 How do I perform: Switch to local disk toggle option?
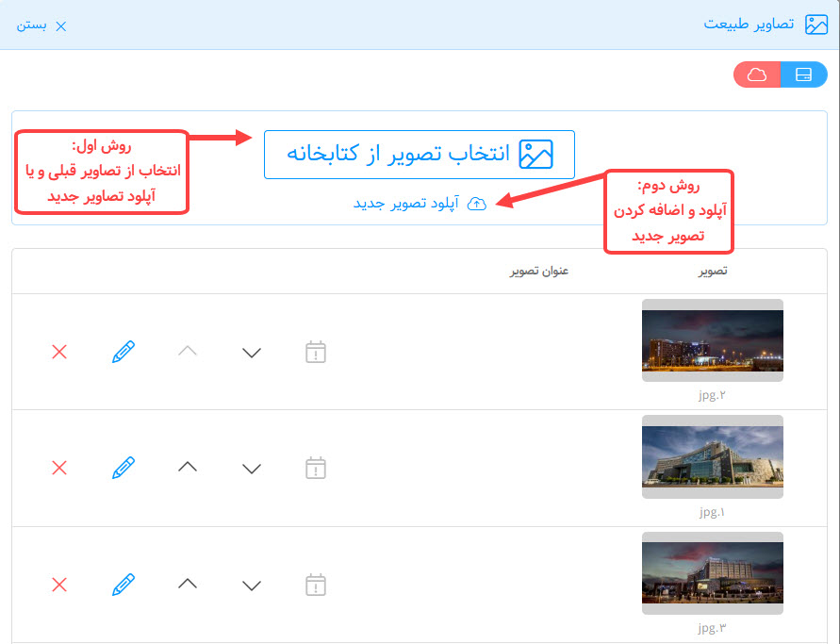coord(803,74)
